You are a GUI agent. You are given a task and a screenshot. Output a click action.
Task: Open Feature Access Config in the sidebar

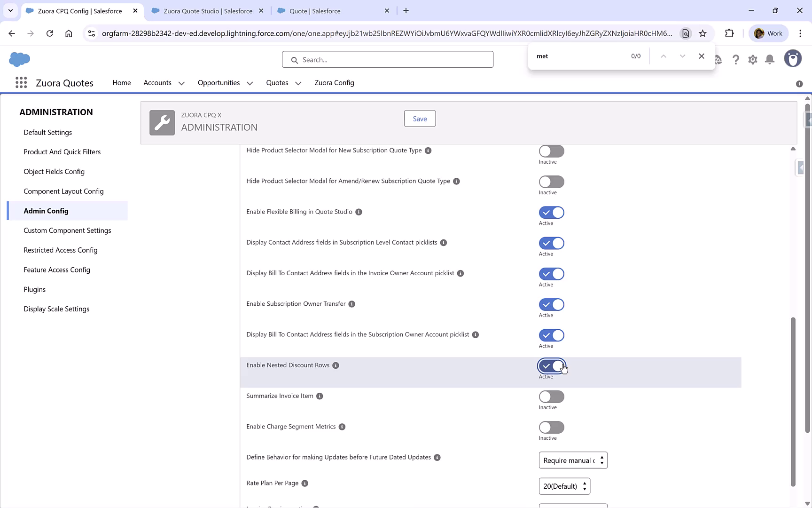(x=57, y=270)
